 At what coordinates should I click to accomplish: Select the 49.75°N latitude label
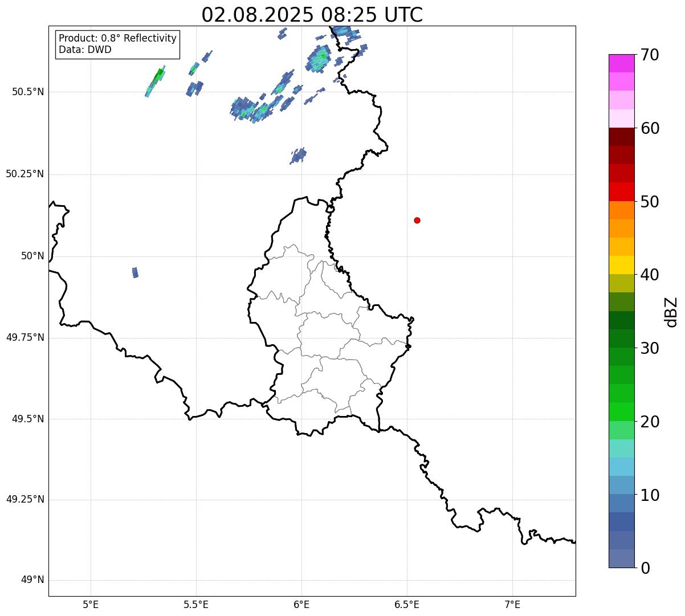point(25,337)
